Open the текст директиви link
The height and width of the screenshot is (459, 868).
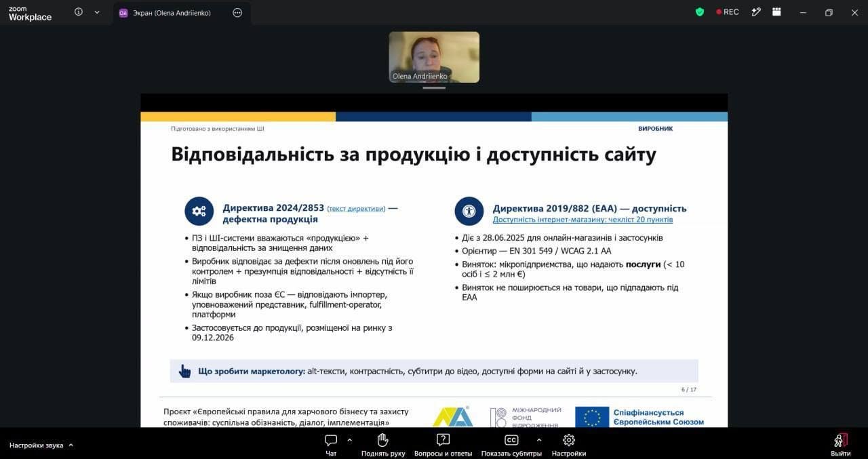[x=356, y=209]
